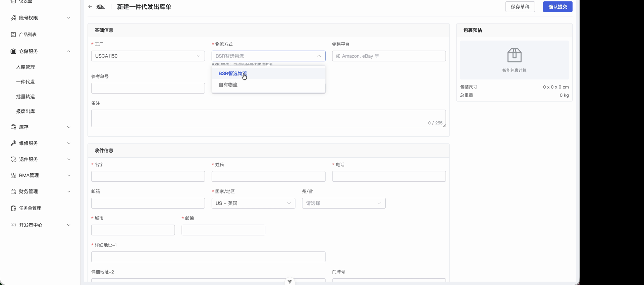This screenshot has height=285, width=644.
Task: Click the back arrow icon beside 返回
Action: tap(90, 7)
